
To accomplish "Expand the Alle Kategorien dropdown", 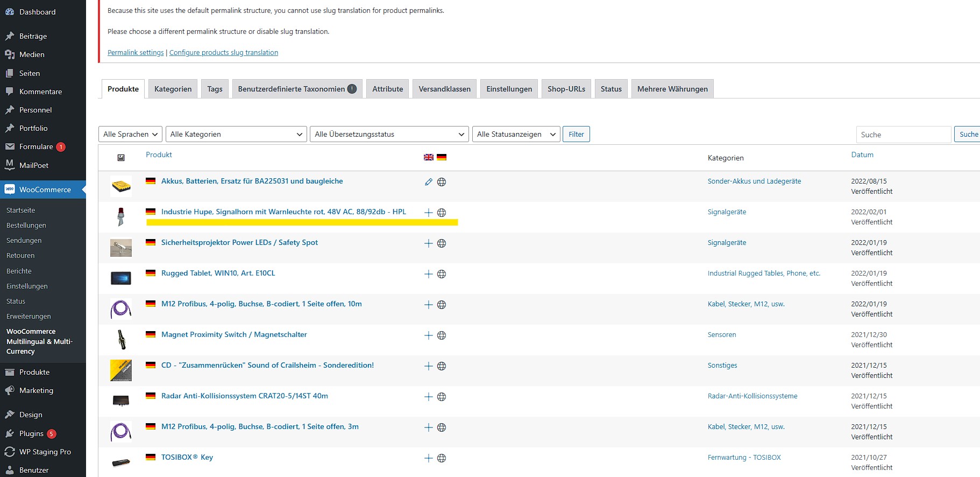I will [236, 134].
